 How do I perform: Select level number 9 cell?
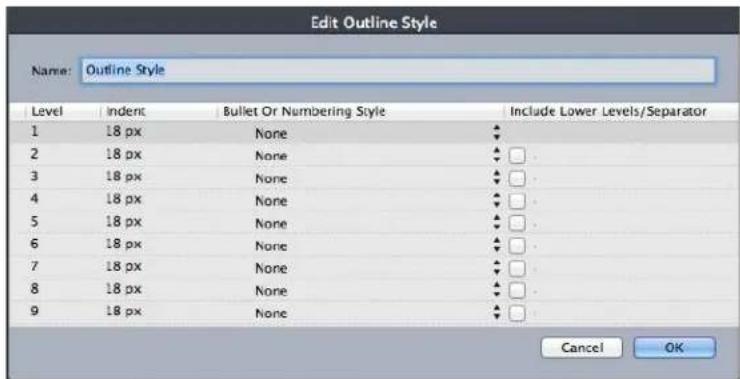coord(34,311)
